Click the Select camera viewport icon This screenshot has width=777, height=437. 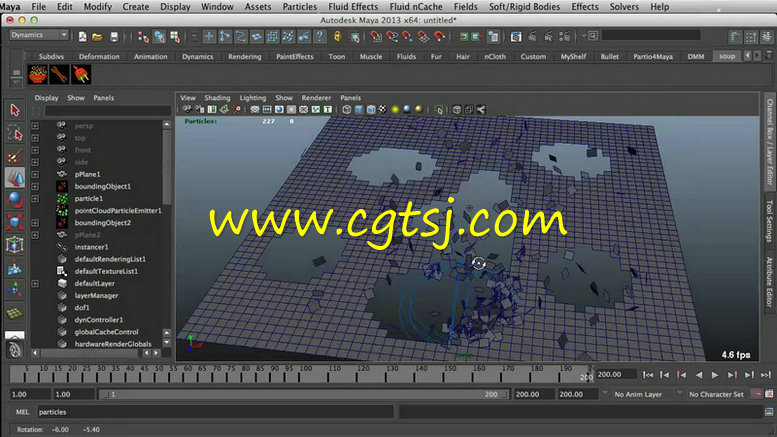point(187,109)
